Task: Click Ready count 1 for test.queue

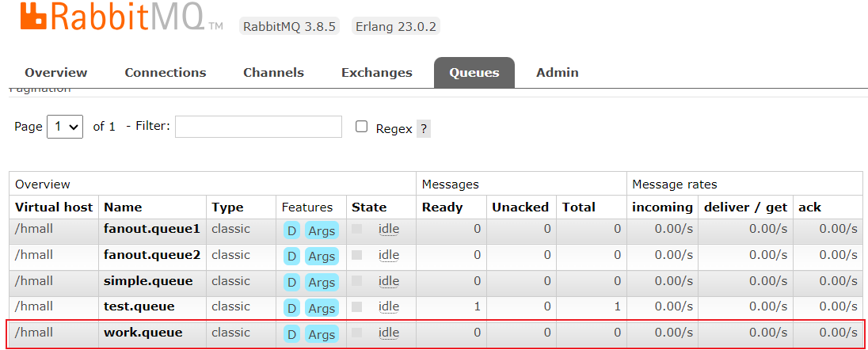Action: 477,306
